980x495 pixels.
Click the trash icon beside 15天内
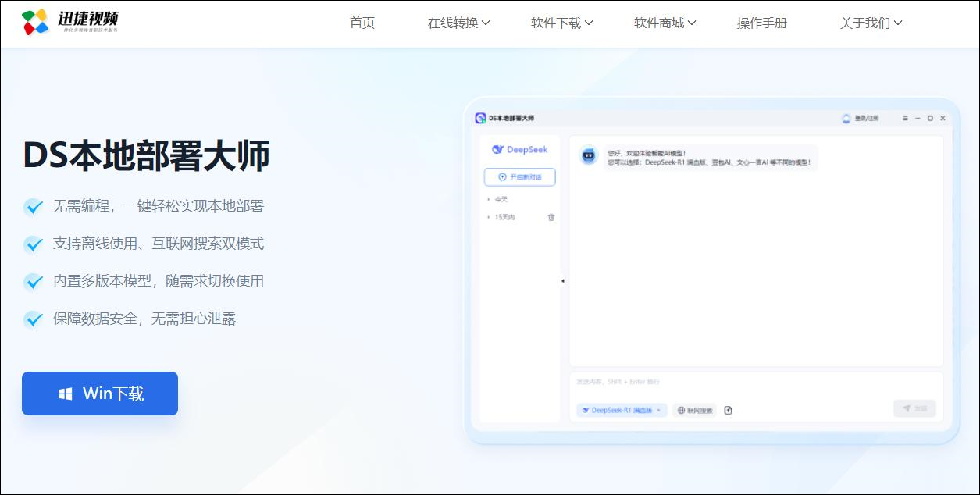tap(551, 217)
